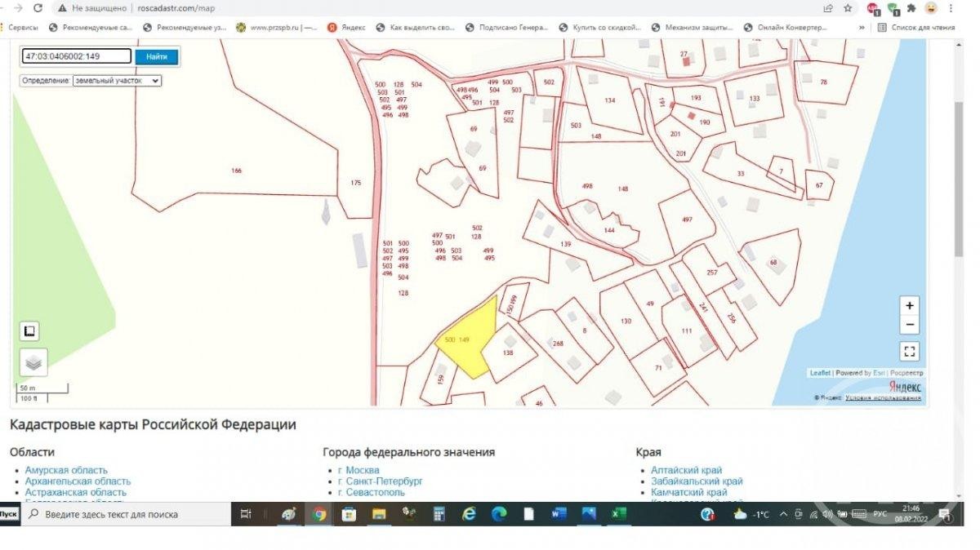
Task: Open Microsoft Store from the taskbar
Action: (349, 514)
